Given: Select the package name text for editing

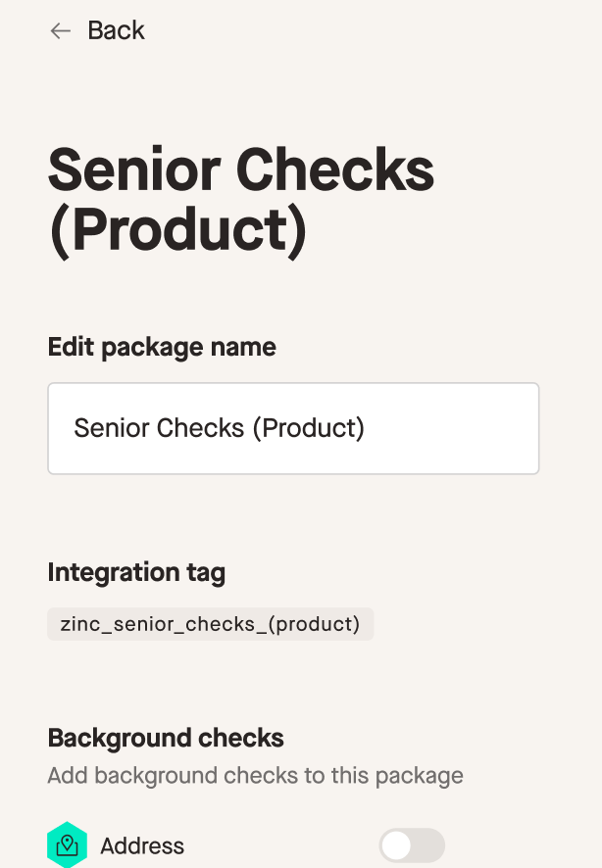Looking at the screenshot, I should (x=219, y=428).
